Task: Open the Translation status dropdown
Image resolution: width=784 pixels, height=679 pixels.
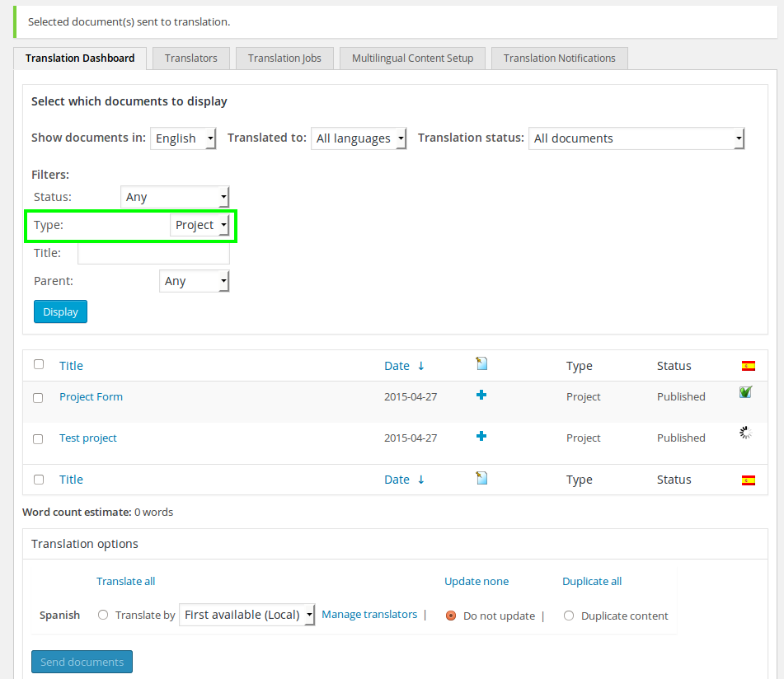Action: [636, 138]
